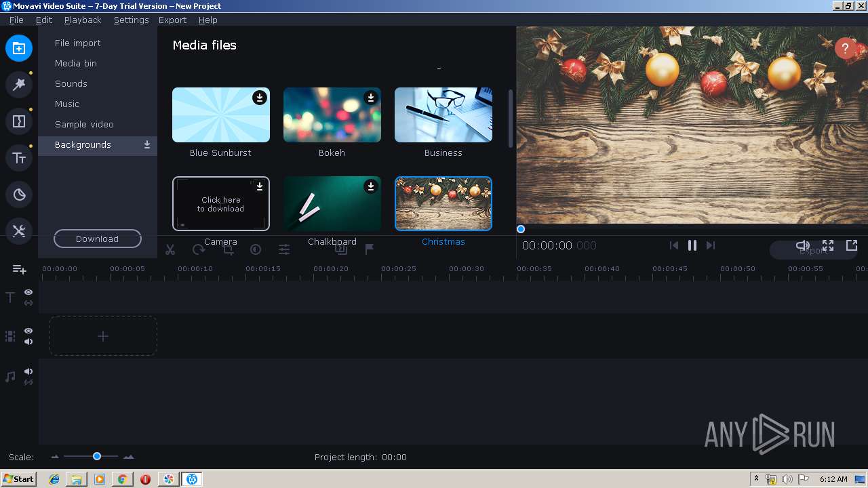Mute the music audio track
The image size is (868, 488).
coord(28,371)
